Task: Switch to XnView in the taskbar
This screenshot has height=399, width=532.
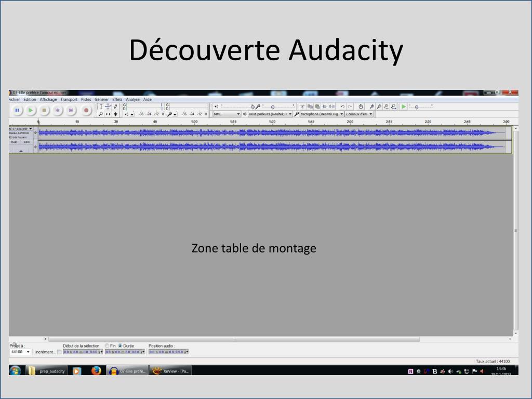Action: (x=170, y=371)
